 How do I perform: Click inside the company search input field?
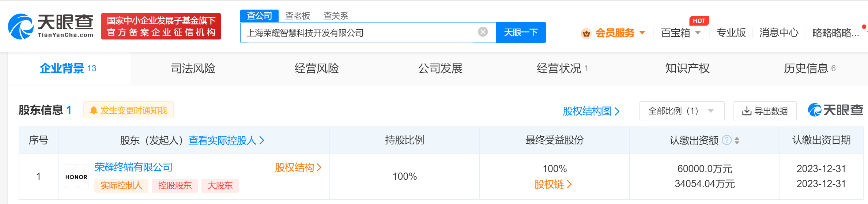coord(358,33)
